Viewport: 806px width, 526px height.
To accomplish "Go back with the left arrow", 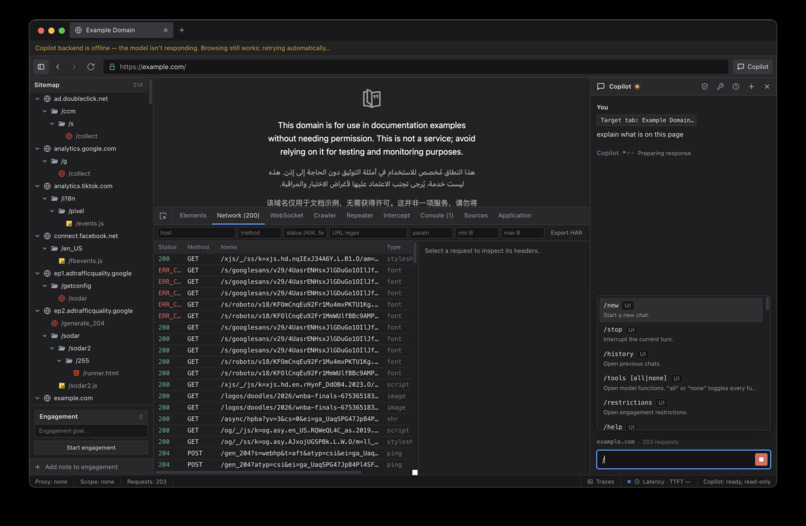I will [58, 67].
